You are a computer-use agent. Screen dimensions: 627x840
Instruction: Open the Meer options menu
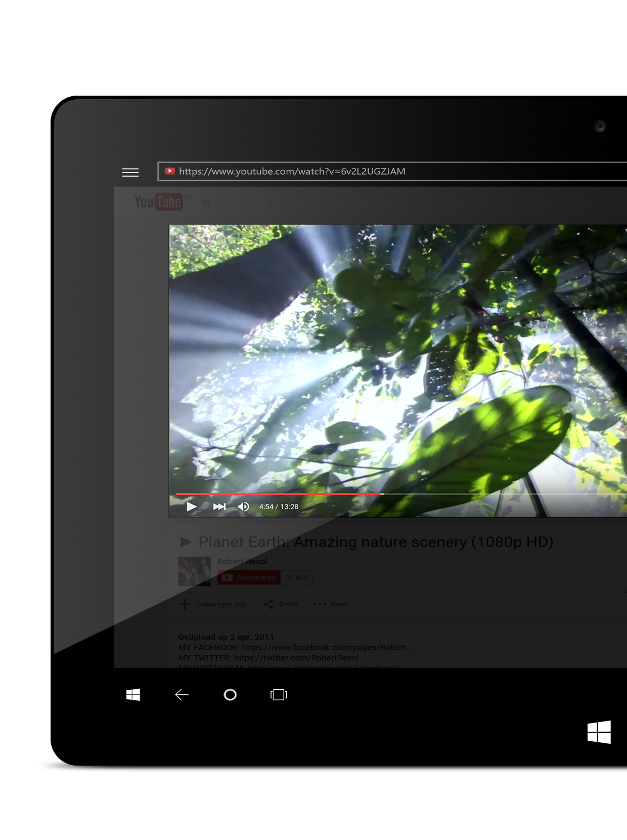(x=330, y=604)
